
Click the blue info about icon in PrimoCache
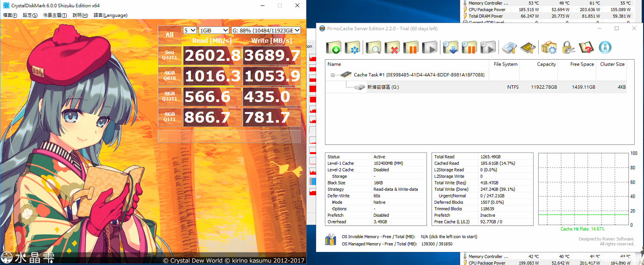tap(605, 47)
